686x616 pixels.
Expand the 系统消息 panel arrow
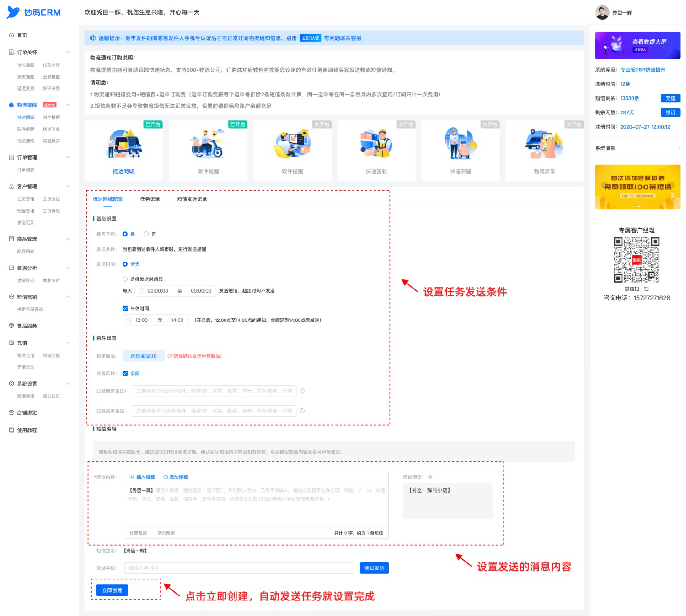[679, 148]
